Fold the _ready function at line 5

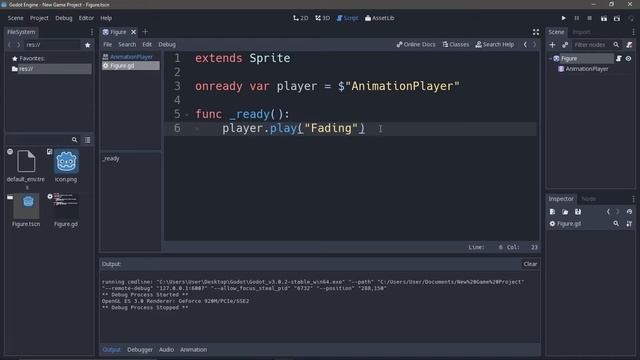tap(187, 115)
